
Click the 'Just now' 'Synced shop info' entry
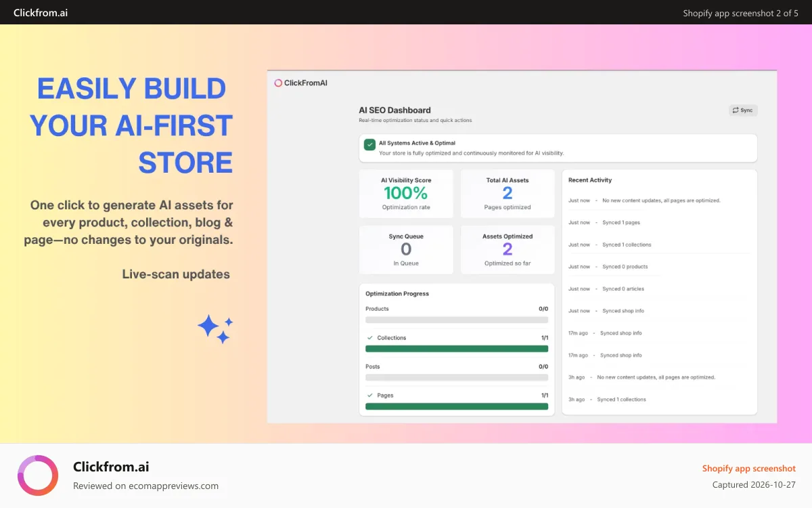(x=606, y=311)
